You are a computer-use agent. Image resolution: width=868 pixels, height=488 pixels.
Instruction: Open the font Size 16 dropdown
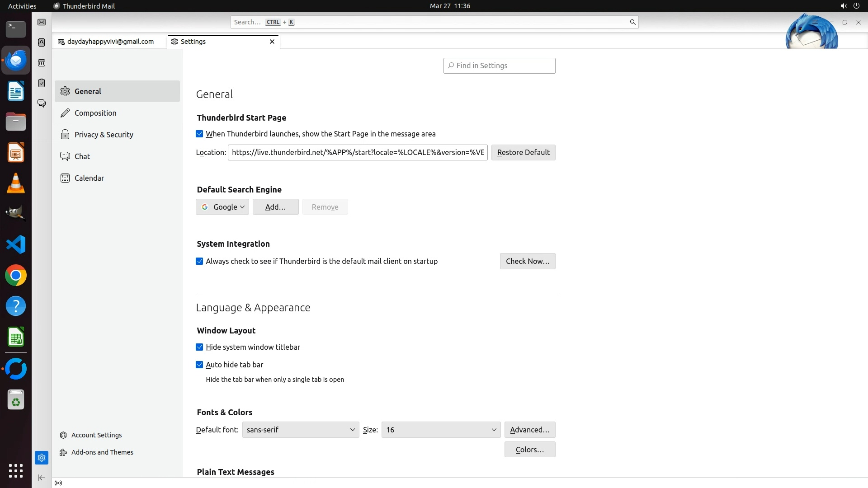point(441,430)
